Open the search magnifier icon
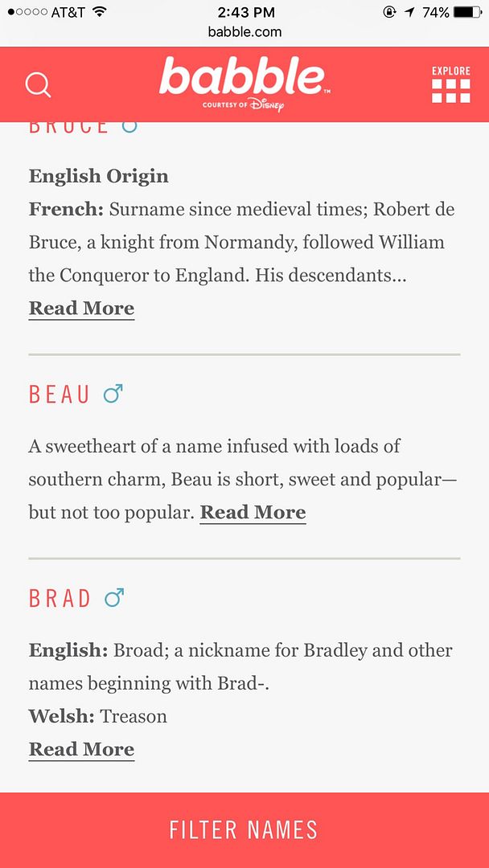Viewport: 489px width, 868px height. 39,85
